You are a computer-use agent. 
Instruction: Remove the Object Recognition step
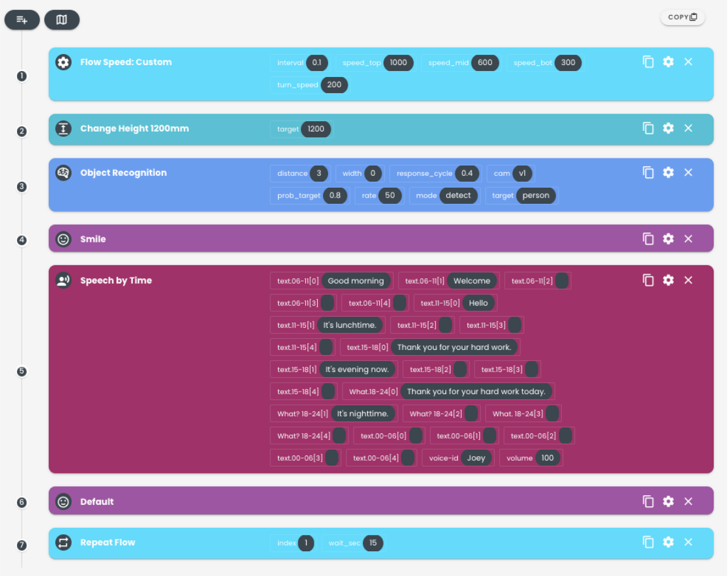(688, 172)
